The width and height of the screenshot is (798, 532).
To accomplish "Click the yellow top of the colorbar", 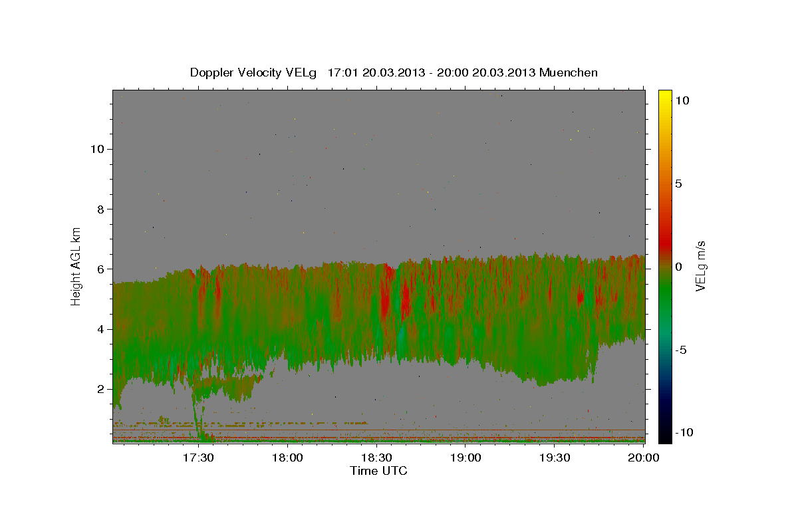I will click(664, 96).
